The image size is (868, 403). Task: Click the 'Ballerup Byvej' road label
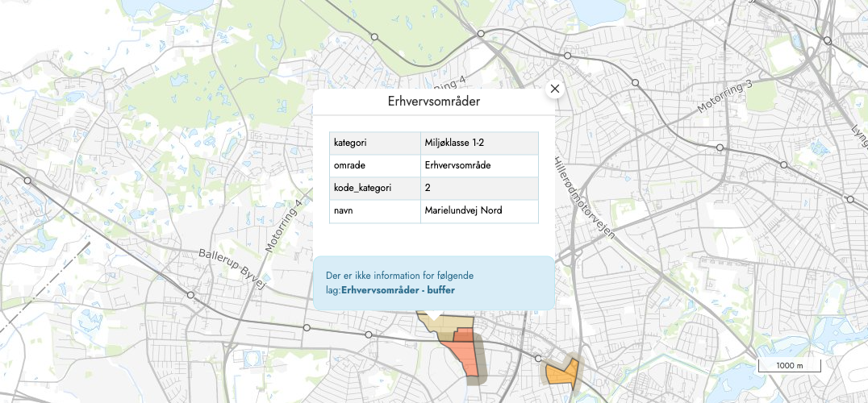(232, 264)
